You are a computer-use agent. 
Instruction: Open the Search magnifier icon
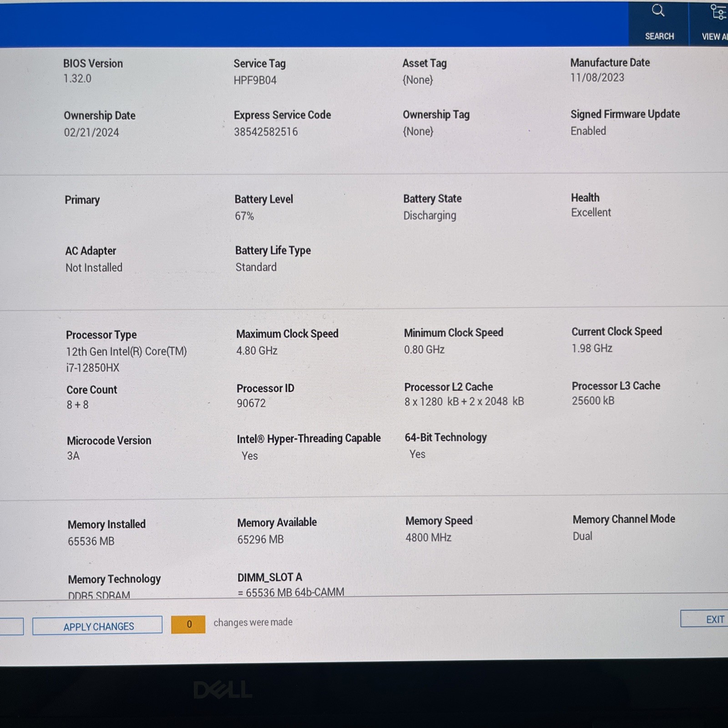tap(658, 11)
